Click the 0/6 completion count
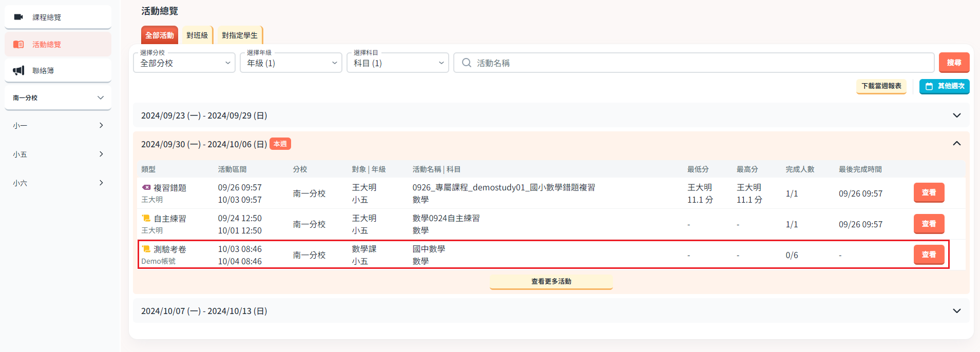Viewport: 980px width, 352px height. 792,255
